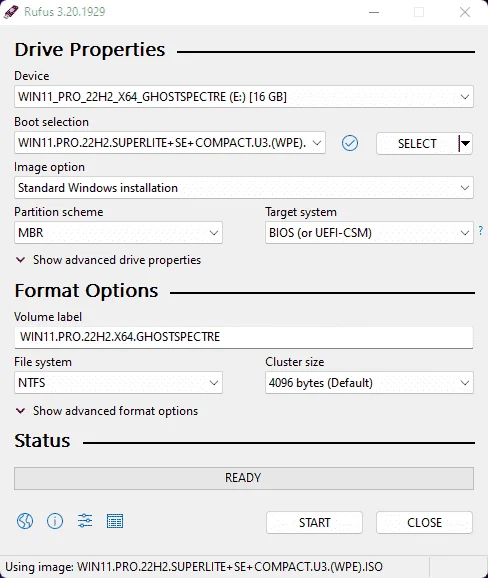Click the START button

(x=314, y=522)
